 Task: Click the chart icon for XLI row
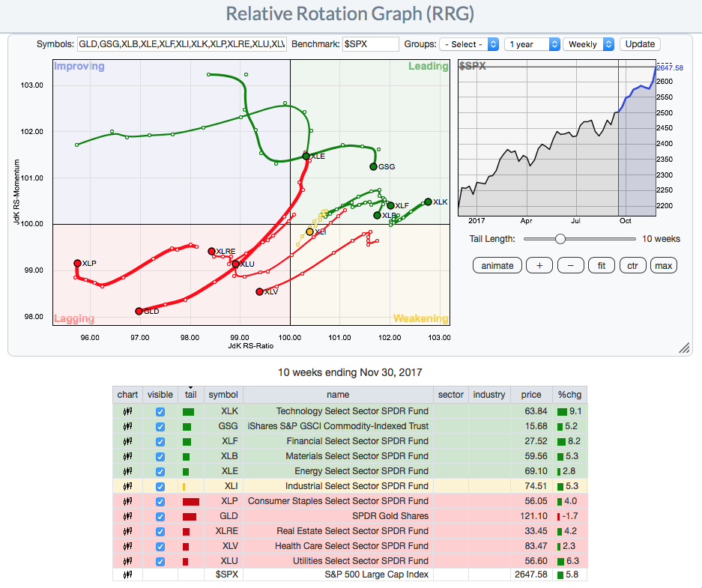(127, 486)
